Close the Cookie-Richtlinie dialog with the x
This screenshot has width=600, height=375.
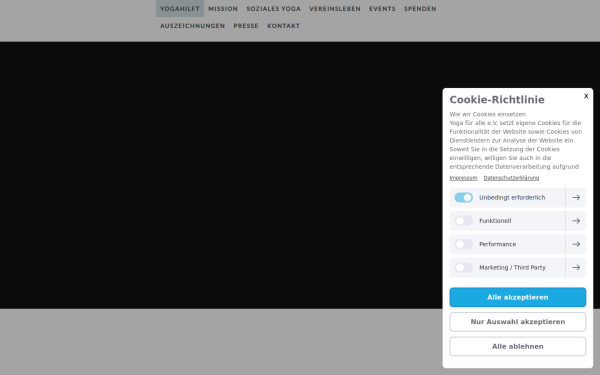(x=586, y=96)
